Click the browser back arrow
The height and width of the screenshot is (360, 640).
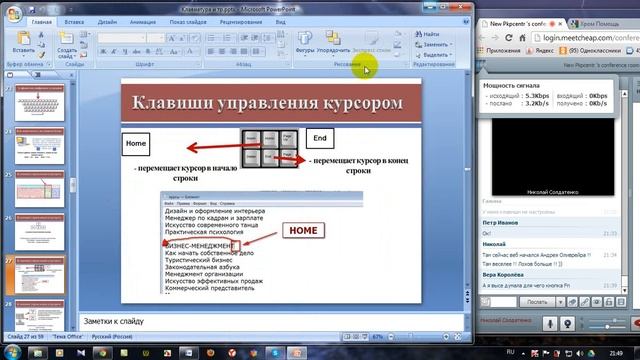click(x=483, y=38)
